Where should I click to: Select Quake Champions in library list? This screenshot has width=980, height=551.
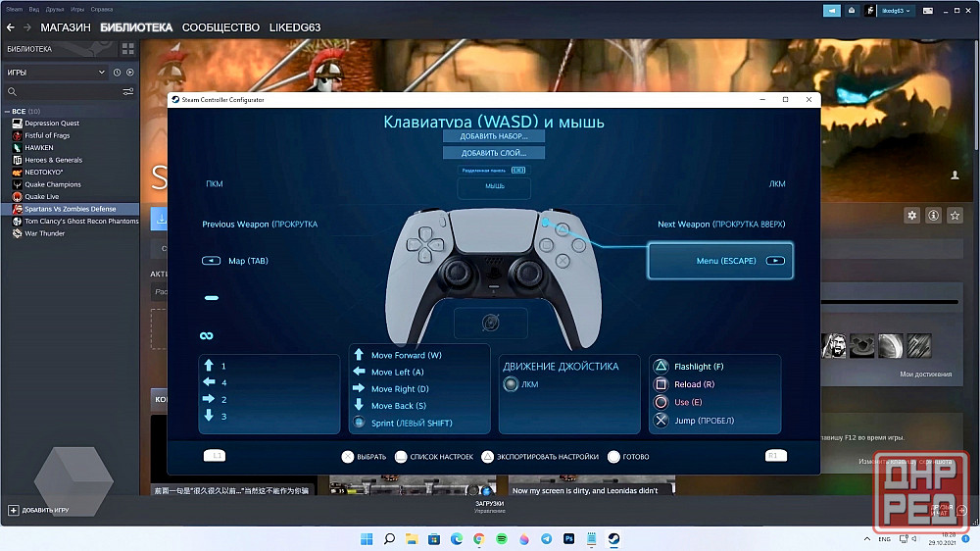pos(52,184)
